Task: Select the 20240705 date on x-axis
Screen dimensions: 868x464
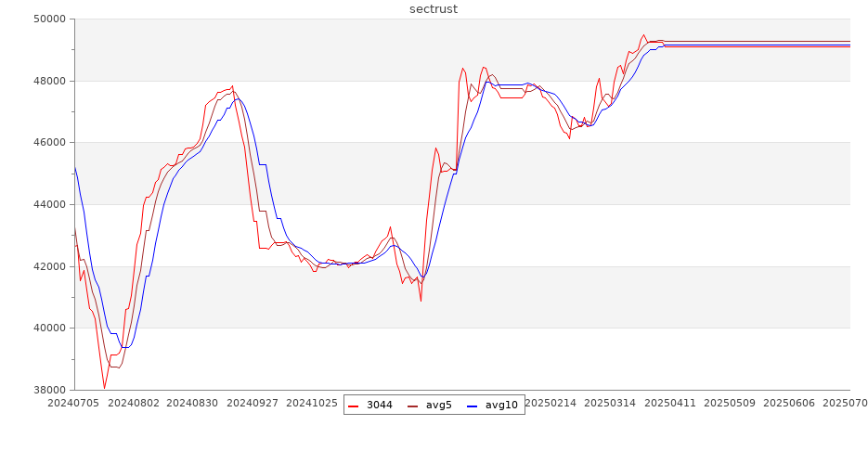Action: (x=74, y=404)
